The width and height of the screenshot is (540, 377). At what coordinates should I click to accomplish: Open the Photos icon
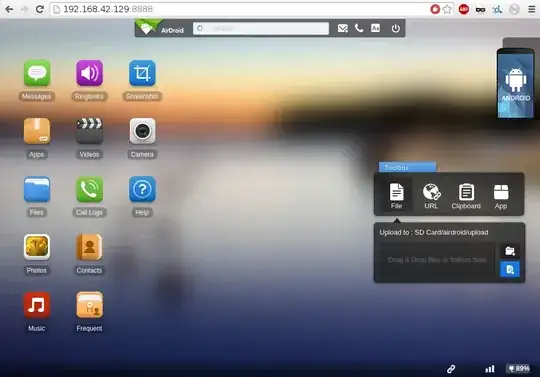point(37,247)
